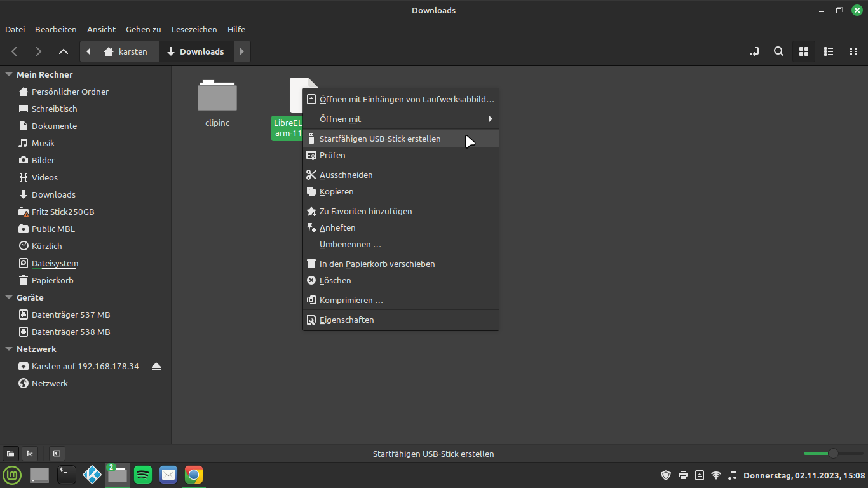Choose Prüfen from context menu
The height and width of the screenshot is (488, 868).
click(x=401, y=155)
